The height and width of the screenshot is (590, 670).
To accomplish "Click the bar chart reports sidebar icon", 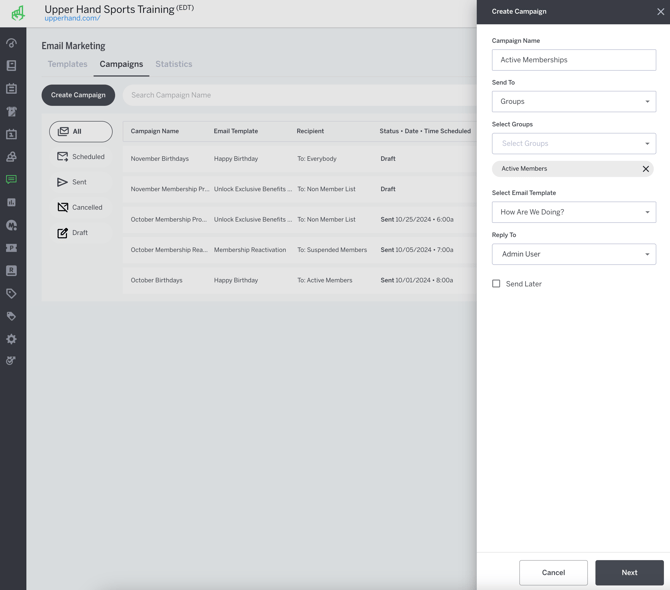I will click(12, 203).
